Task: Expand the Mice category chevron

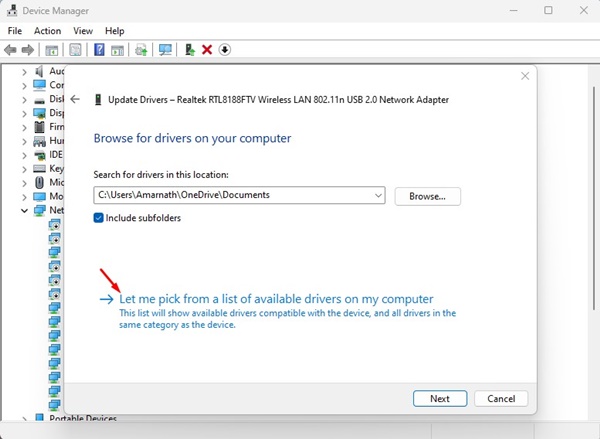Action: 24,183
